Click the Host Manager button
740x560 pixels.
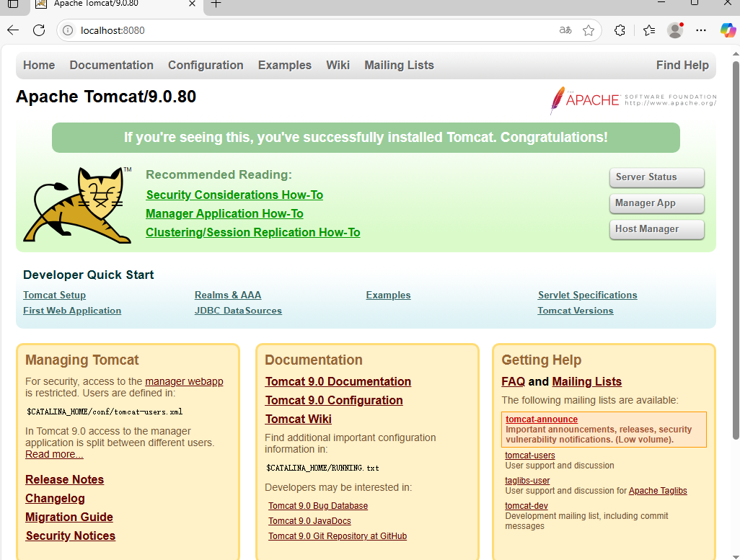(x=657, y=229)
